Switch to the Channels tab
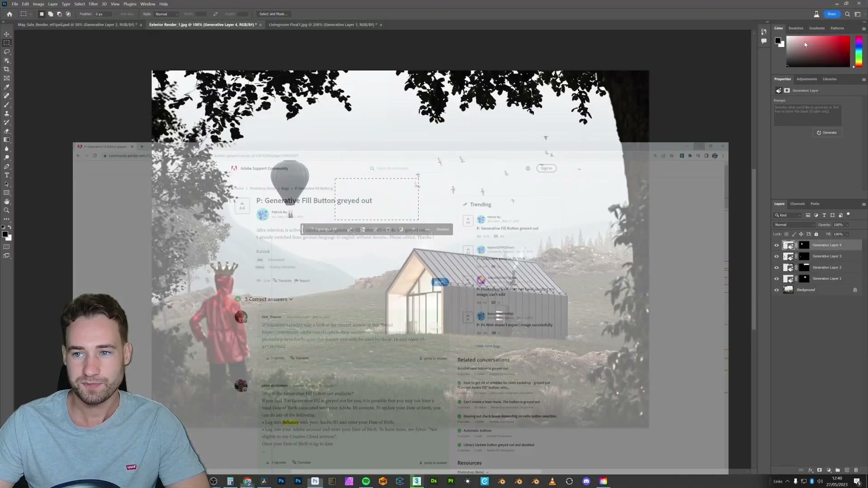The height and width of the screenshot is (488, 868). pos(797,204)
